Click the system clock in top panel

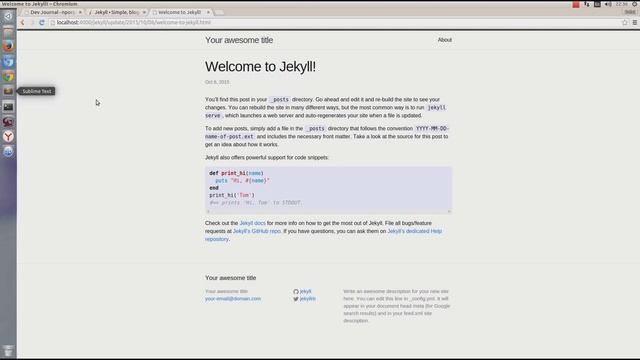[x=622, y=4]
